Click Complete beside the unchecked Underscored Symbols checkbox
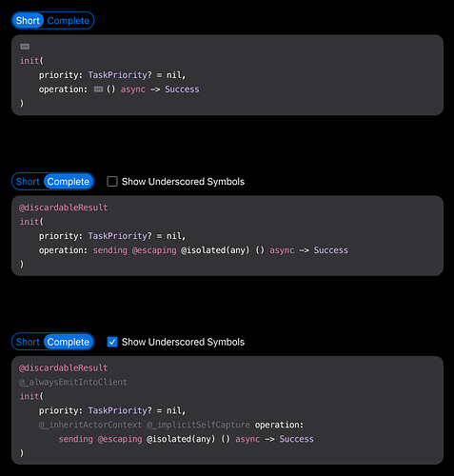 [69, 182]
